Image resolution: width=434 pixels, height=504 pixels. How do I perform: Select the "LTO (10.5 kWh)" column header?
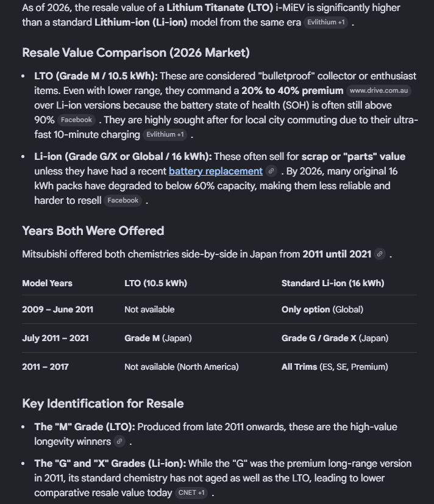(155, 283)
